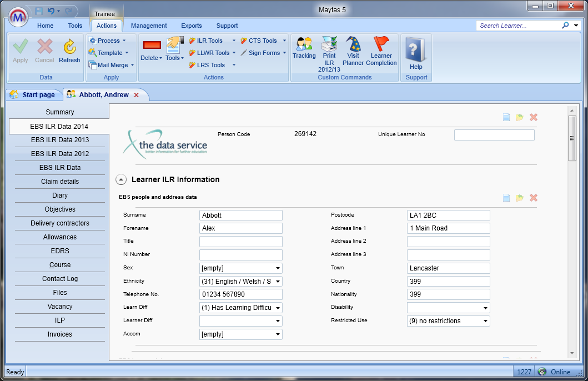
Task: Open the Tracking custom command
Action: click(304, 47)
